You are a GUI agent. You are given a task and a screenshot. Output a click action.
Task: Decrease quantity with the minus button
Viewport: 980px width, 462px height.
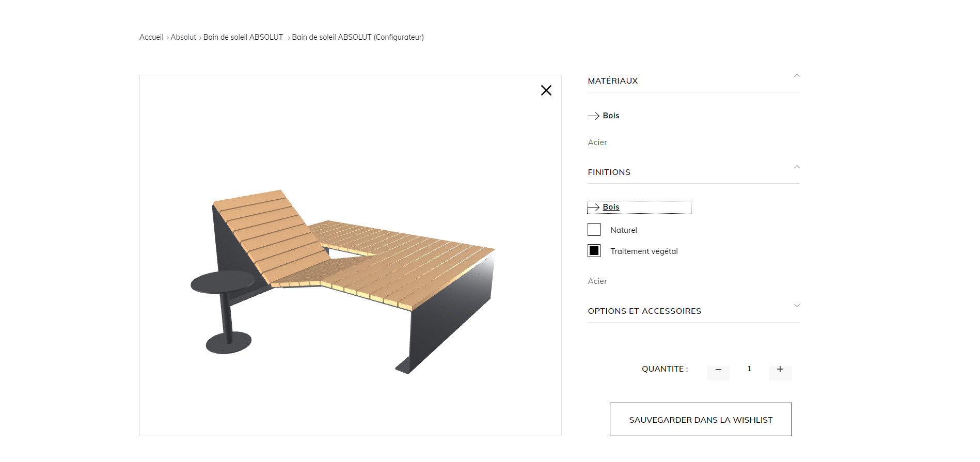point(718,371)
